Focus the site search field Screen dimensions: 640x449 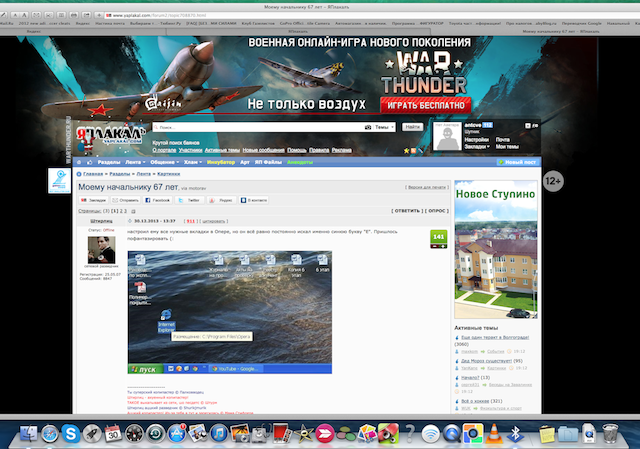259,127
